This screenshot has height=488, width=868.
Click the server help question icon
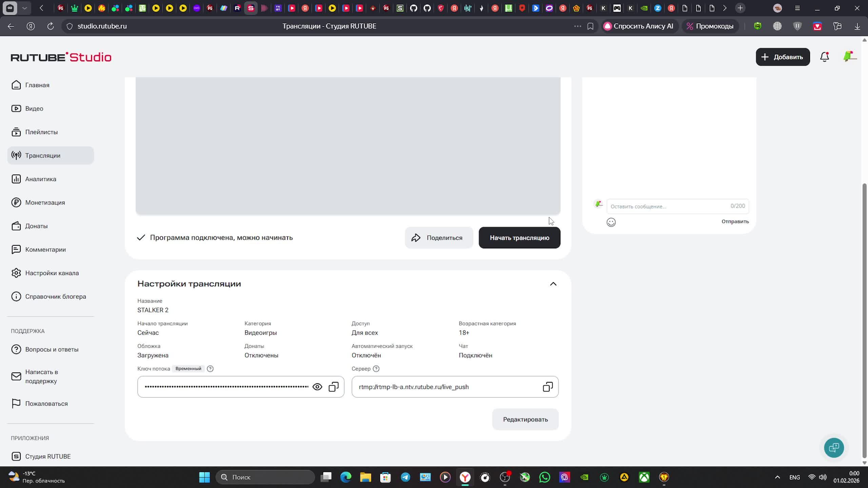(376, 369)
